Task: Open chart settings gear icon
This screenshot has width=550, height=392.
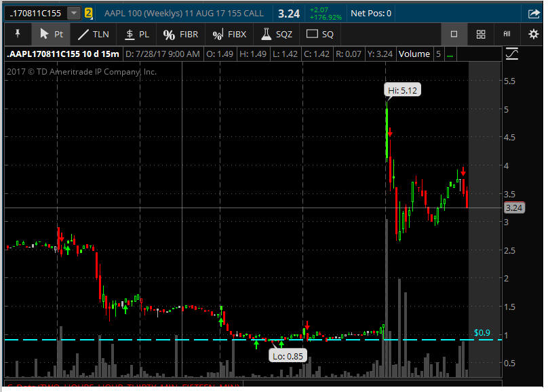Action: [x=534, y=34]
